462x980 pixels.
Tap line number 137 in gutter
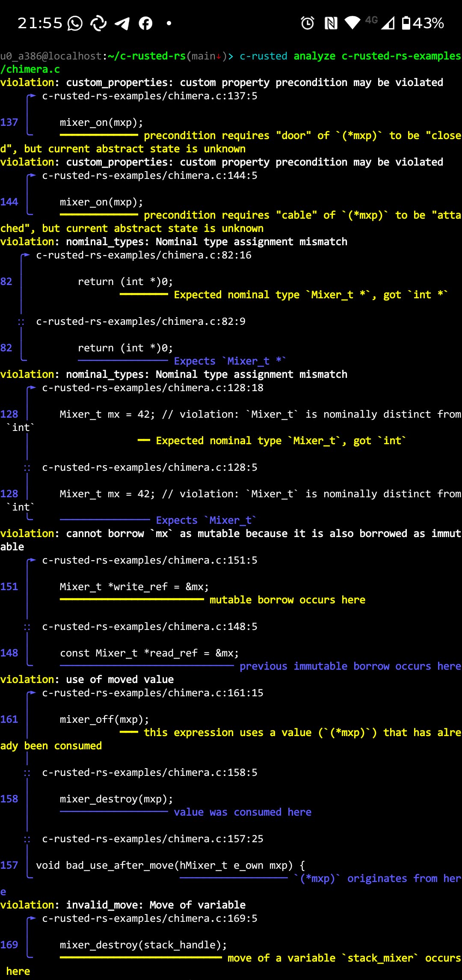click(9, 122)
